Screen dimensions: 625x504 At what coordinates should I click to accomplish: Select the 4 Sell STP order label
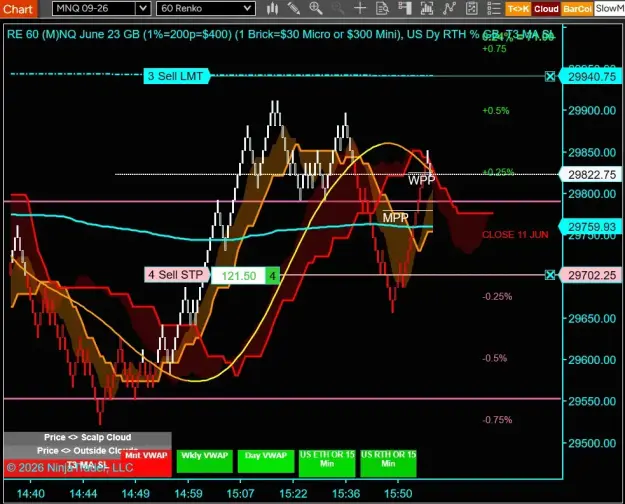(x=177, y=275)
